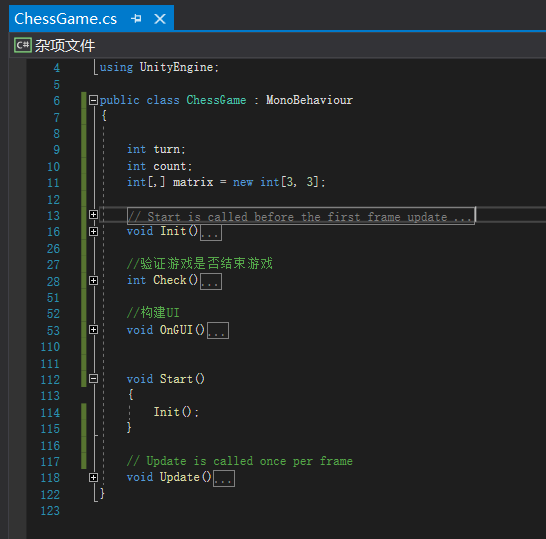Expand the collapsed Start comment region
The width and height of the screenshot is (546, 539).
pyautogui.click(x=93, y=214)
